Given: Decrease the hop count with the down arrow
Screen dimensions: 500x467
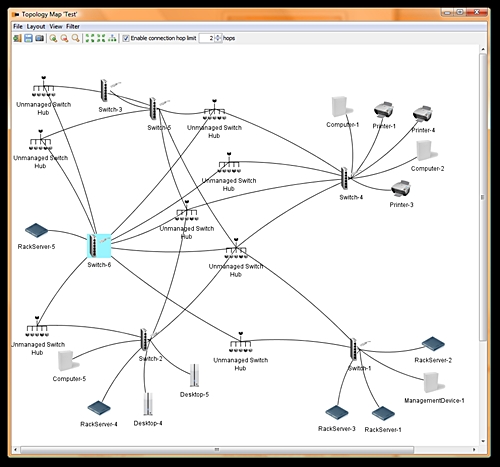Looking at the screenshot, I should (218, 40).
